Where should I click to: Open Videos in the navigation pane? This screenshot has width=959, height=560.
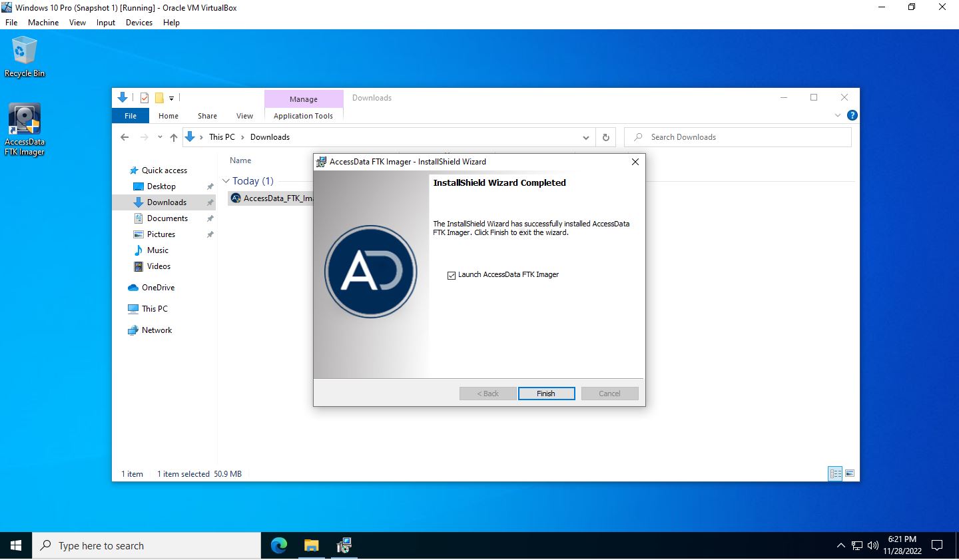[x=159, y=266]
